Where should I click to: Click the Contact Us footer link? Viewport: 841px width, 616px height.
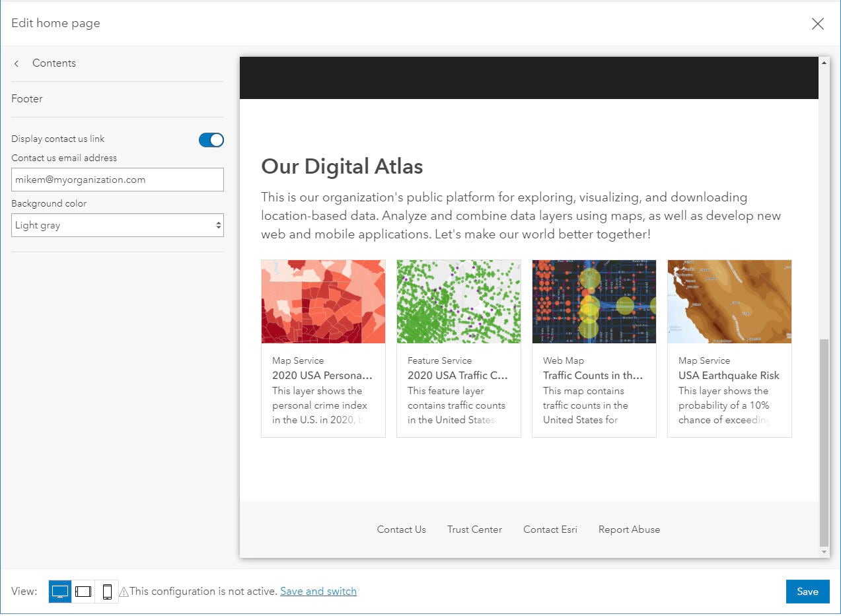(x=401, y=530)
